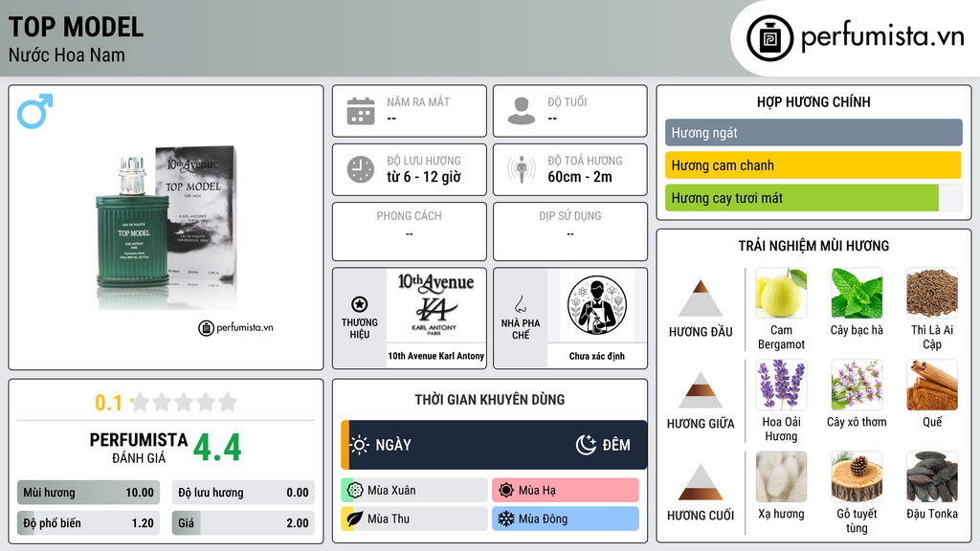
Task: Click the nose icon above Nhà pha chế
Action: [520, 304]
